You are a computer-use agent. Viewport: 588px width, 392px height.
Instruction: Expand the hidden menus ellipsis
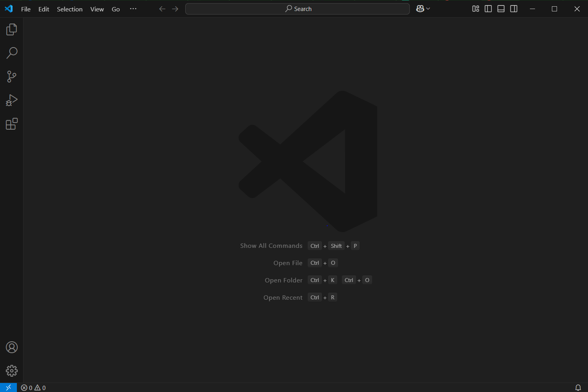(x=133, y=9)
